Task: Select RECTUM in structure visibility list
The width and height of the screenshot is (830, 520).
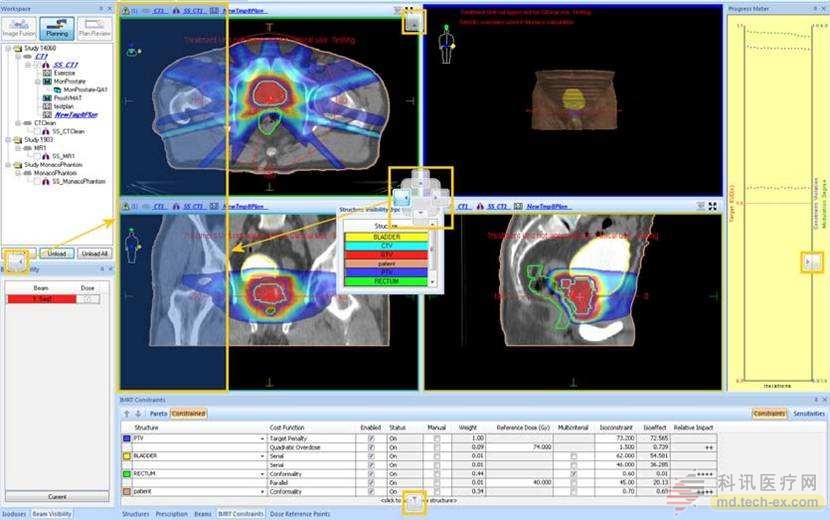Action: pos(386,281)
